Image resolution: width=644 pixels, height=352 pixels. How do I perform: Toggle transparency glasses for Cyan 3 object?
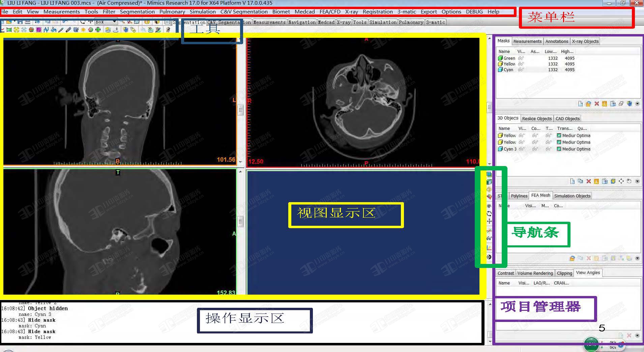click(x=549, y=149)
